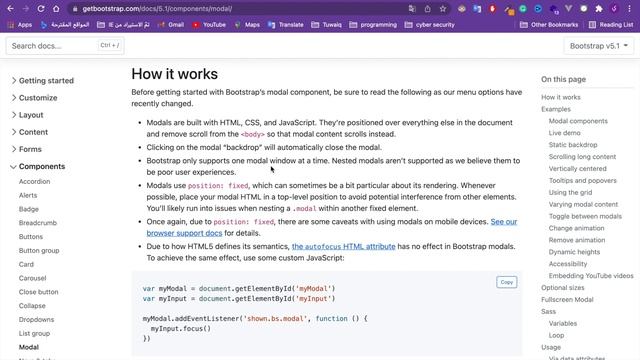Collapse the Components section

click(x=38, y=167)
